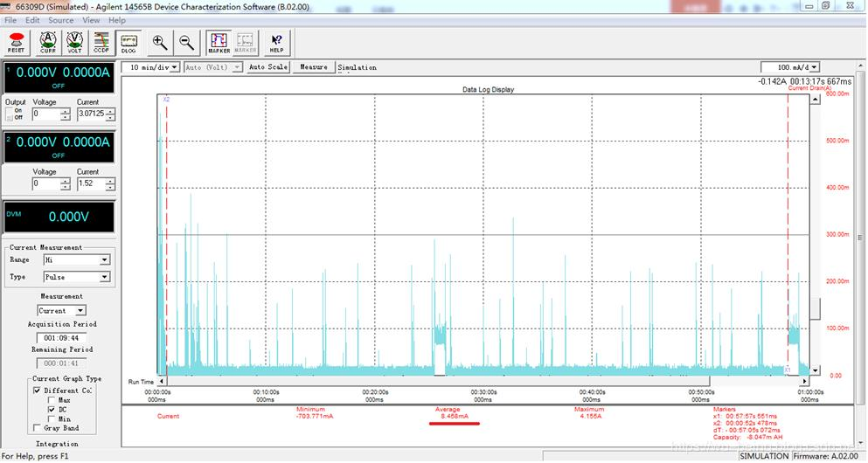Screen dimensions: 868x463
Task: Toggle the active MARKER tool
Action: tap(219, 42)
